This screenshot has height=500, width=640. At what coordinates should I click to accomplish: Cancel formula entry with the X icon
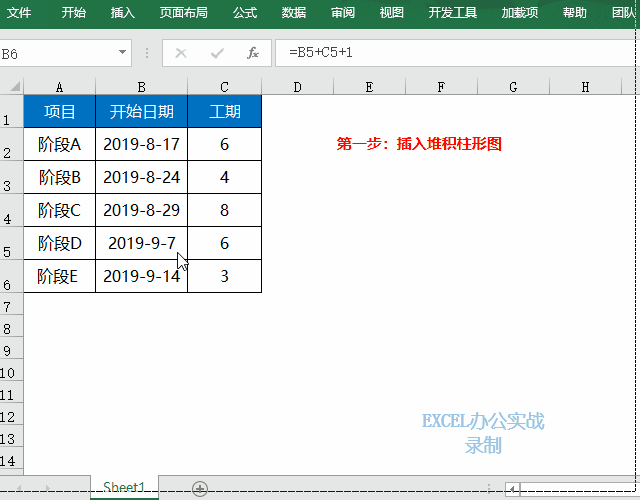(x=181, y=53)
